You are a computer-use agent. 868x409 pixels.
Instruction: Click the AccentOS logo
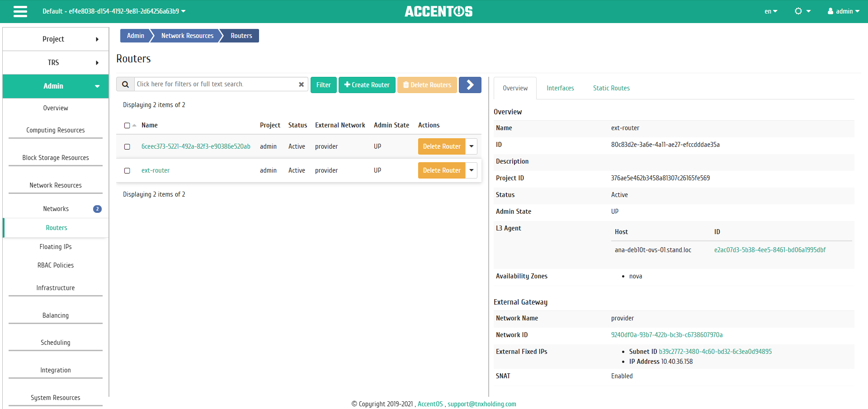(439, 11)
